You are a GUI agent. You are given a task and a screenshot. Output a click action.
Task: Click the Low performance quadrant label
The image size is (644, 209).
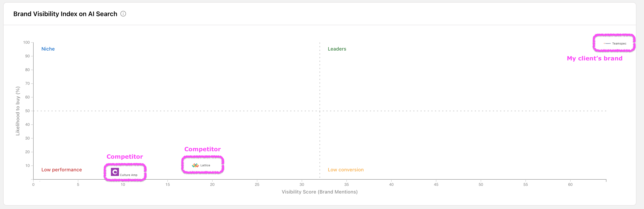(62, 170)
